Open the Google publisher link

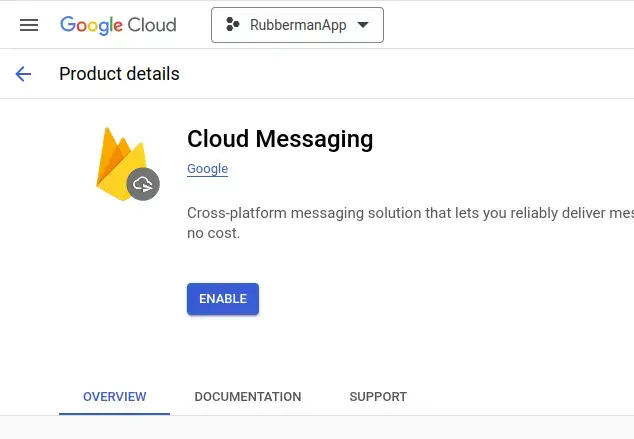click(x=207, y=169)
